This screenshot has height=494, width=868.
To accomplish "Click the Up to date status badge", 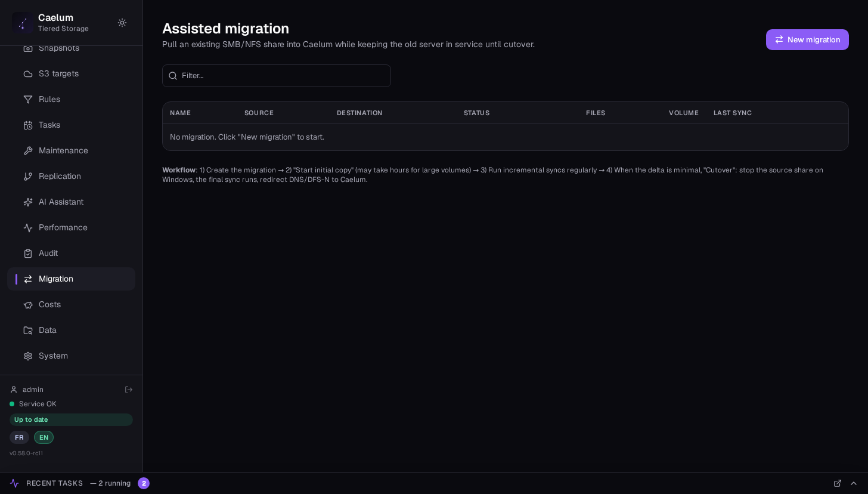I will (71, 420).
